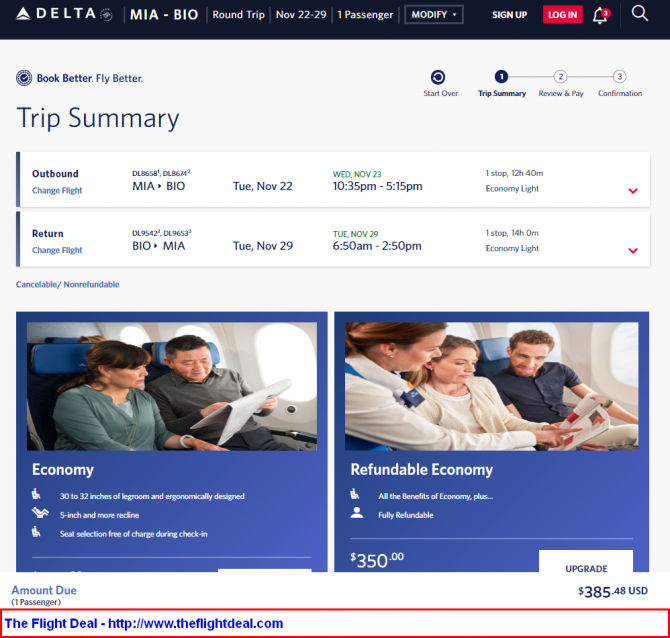Click seat selection icon in Economy card
The height and width of the screenshot is (638, 670).
tap(36, 532)
